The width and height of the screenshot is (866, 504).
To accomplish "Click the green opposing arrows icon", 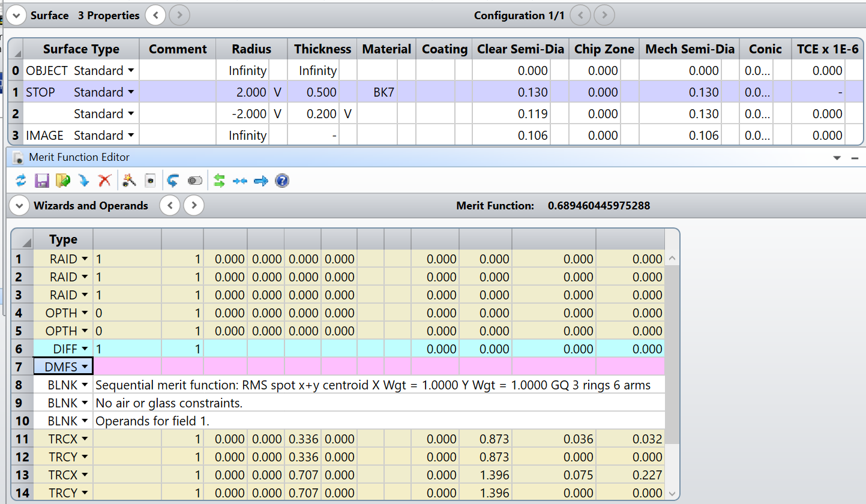I will [x=219, y=181].
